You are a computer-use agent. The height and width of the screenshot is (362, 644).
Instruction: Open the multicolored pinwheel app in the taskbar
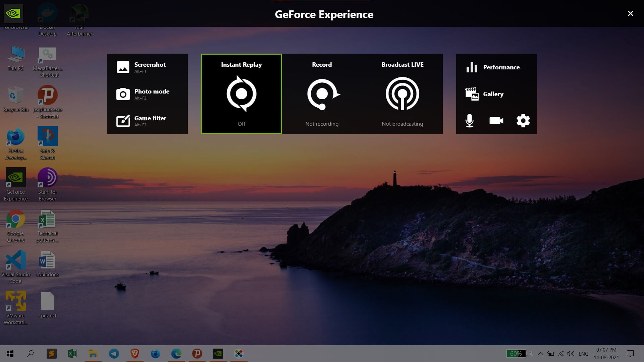click(x=239, y=354)
